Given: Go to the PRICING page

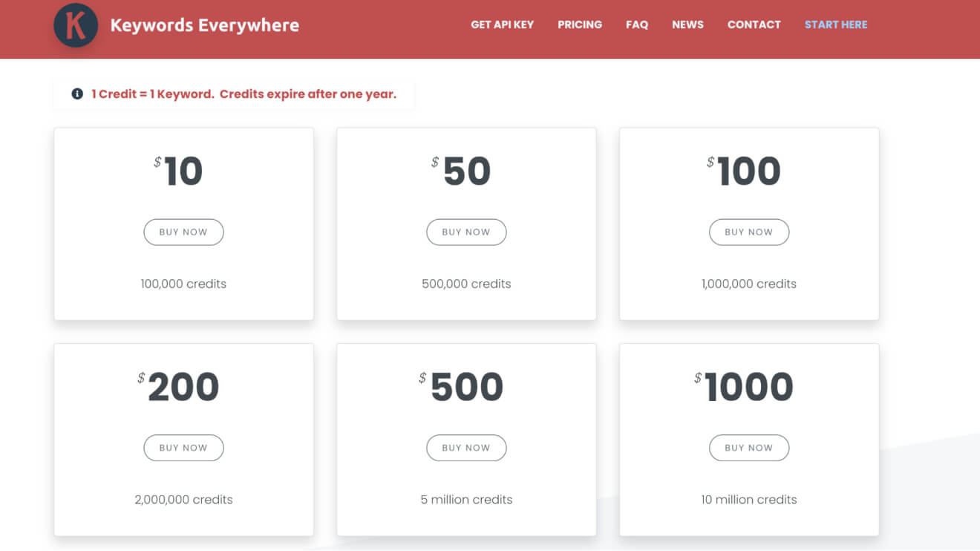Looking at the screenshot, I should [x=580, y=25].
